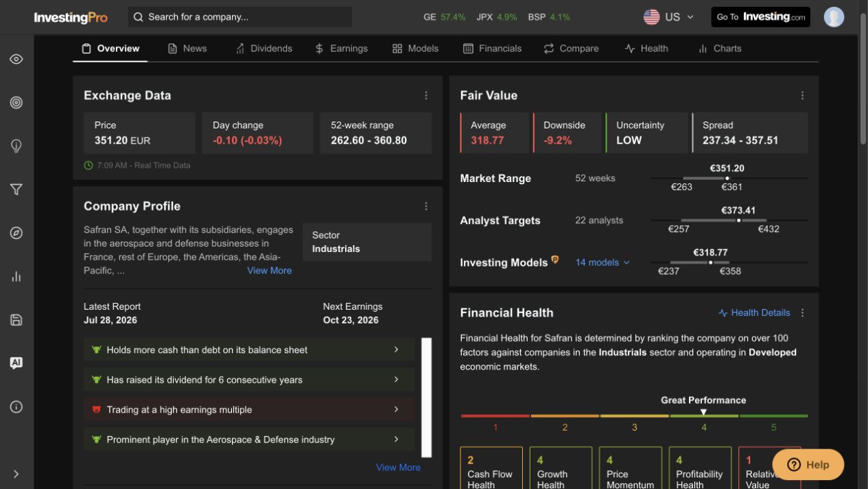Click the Spread 237.34 - 357.51 box
The image size is (868, 489).
point(750,133)
